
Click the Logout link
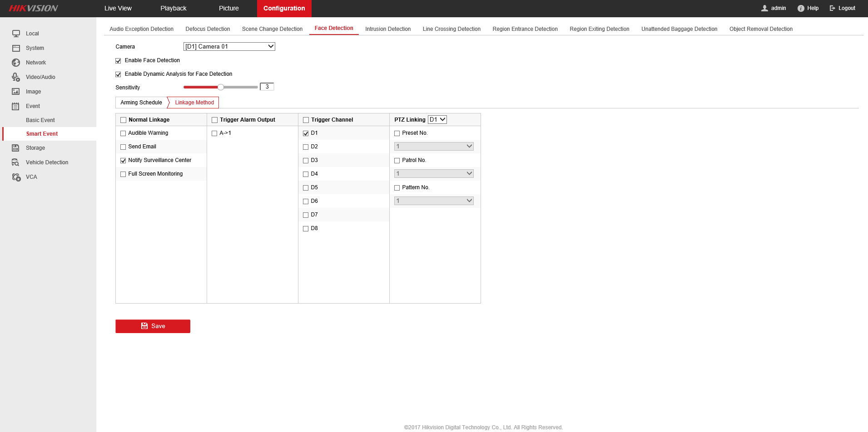[843, 8]
